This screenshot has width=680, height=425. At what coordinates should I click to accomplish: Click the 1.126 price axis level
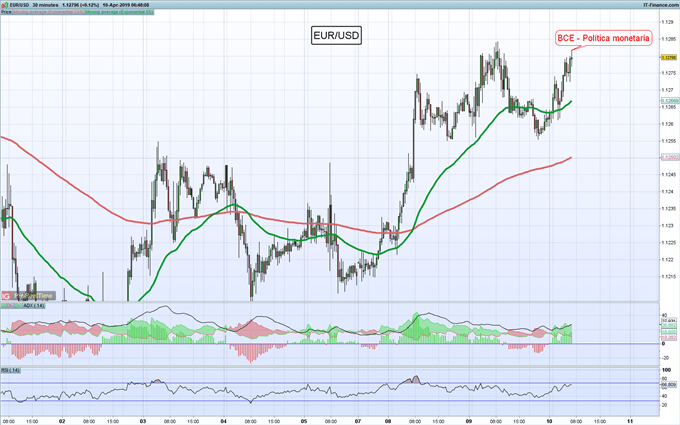(x=667, y=124)
